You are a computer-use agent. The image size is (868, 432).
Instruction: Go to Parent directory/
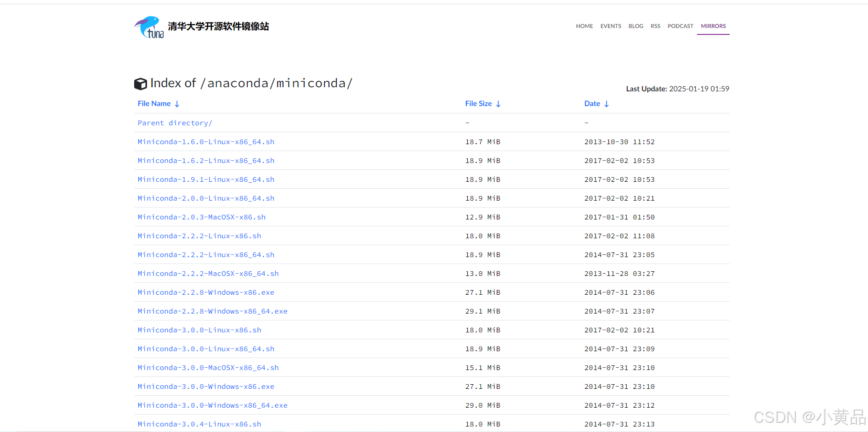pos(175,123)
